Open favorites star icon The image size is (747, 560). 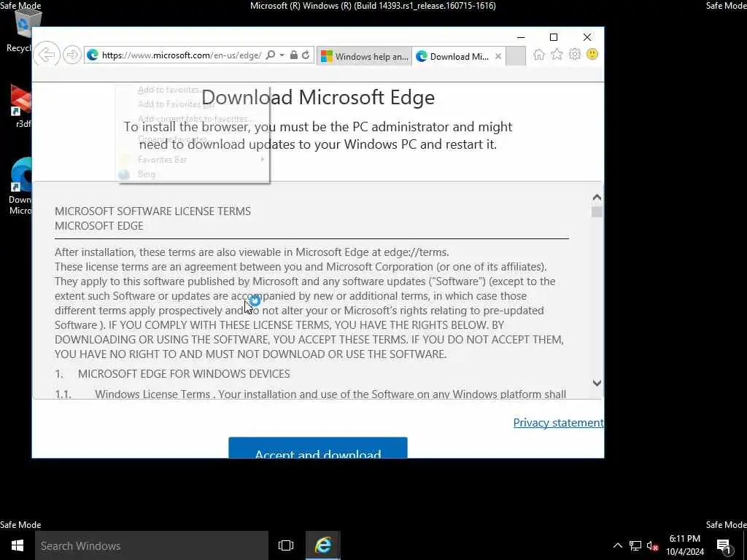point(557,54)
